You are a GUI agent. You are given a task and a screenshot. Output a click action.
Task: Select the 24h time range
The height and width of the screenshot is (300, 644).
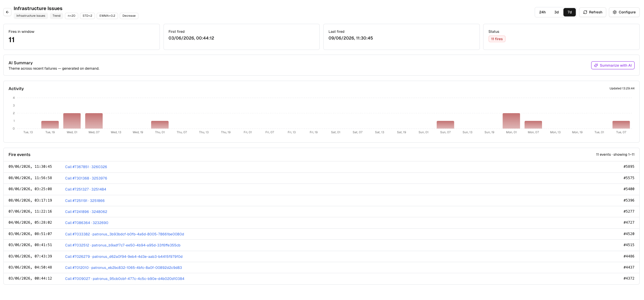[x=542, y=12]
